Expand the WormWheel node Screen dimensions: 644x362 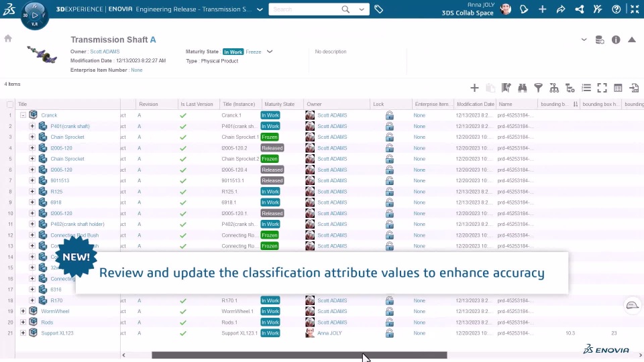(x=23, y=311)
